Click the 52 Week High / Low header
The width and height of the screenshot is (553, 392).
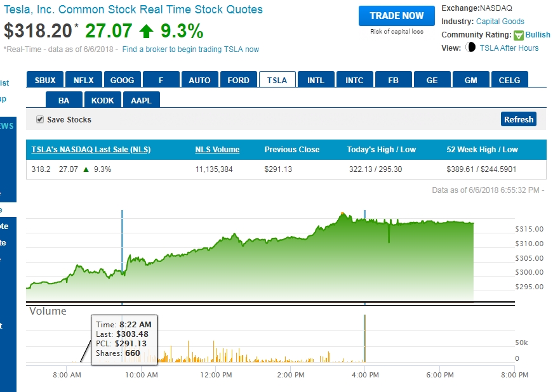(x=482, y=149)
